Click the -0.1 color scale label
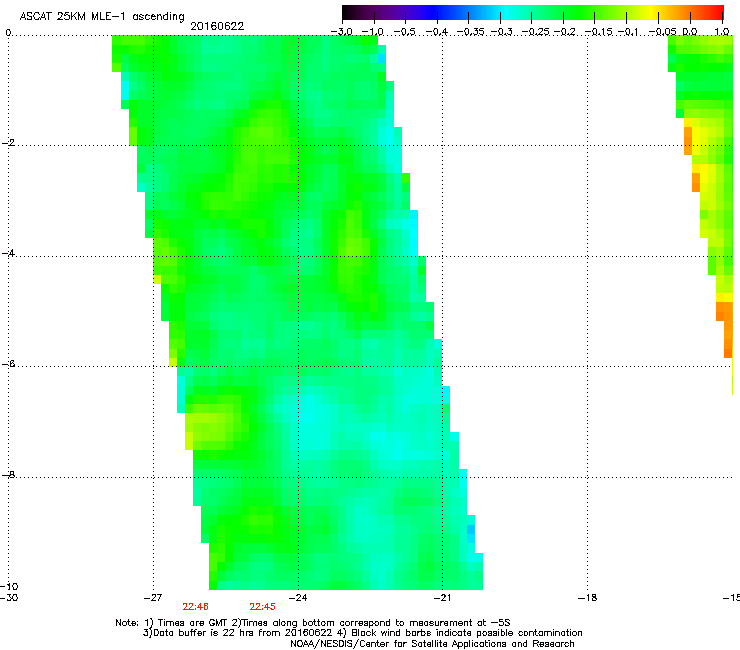 [x=628, y=32]
